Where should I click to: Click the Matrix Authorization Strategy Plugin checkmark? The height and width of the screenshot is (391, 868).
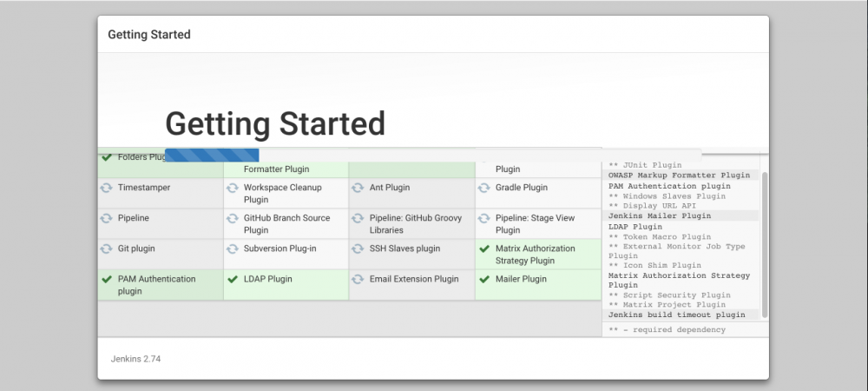[483, 249]
